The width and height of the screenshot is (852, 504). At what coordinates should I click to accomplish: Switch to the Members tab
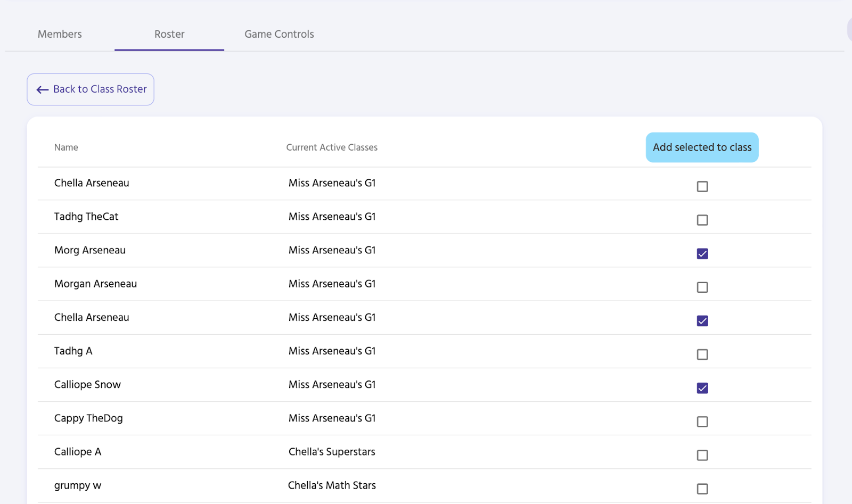point(60,34)
